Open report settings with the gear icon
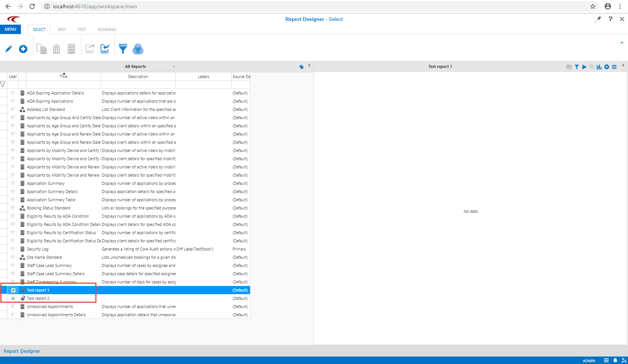This screenshot has width=628, height=364. point(606,67)
